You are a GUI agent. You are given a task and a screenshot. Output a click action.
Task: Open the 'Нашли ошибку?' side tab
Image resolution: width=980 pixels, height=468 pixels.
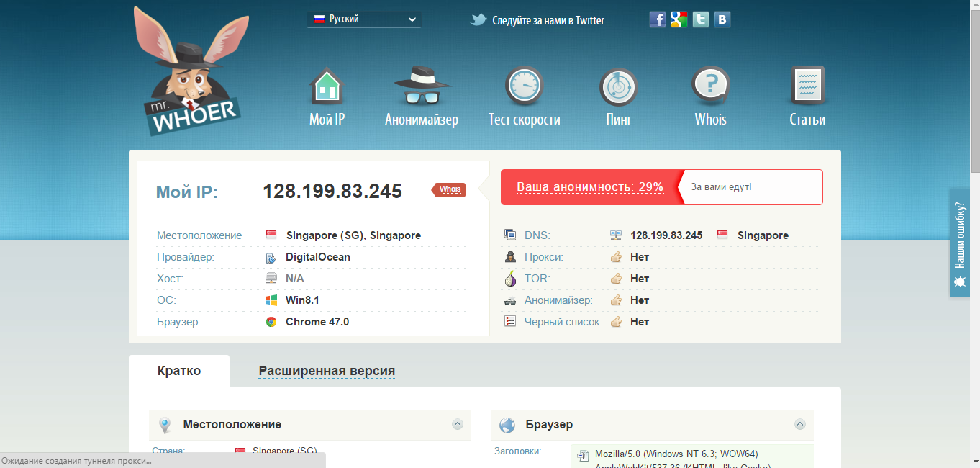pos(959,243)
